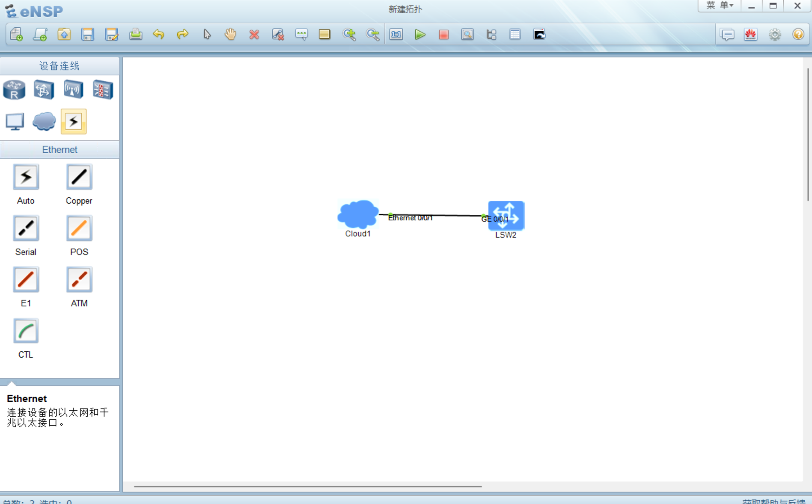
Task: Click the GE 0/0/1 port label
Action: point(495,219)
